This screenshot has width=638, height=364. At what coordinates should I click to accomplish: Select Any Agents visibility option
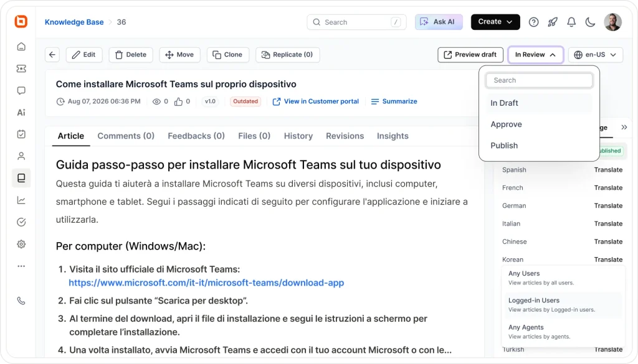563,332
